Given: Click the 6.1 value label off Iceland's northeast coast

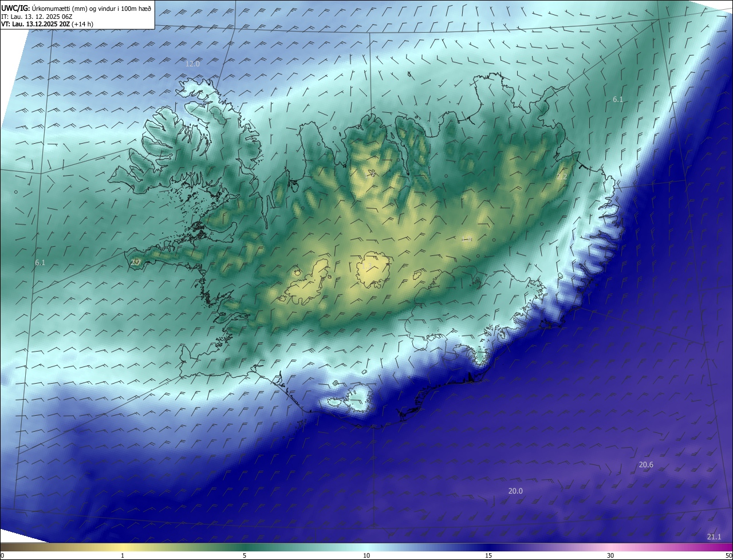Looking at the screenshot, I should coord(618,100).
